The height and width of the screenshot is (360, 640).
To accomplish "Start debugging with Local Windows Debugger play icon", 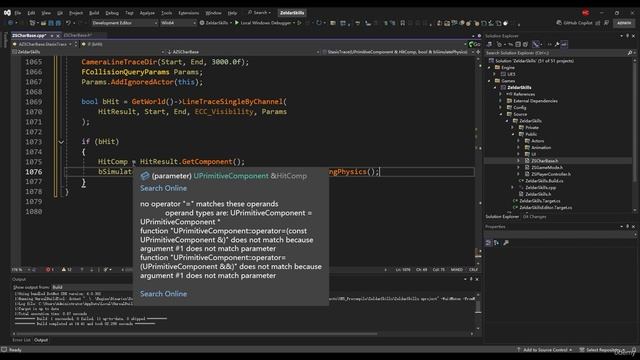I will pos(237,23).
